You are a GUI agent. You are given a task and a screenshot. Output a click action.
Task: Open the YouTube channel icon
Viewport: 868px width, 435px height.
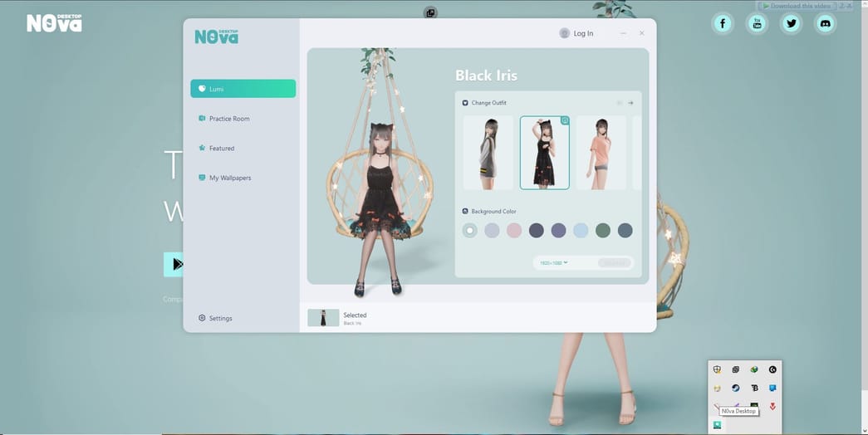pos(757,23)
